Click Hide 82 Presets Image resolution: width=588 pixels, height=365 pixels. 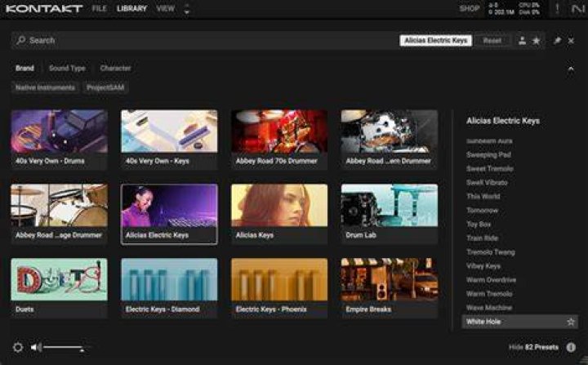[x=533, y=347]
